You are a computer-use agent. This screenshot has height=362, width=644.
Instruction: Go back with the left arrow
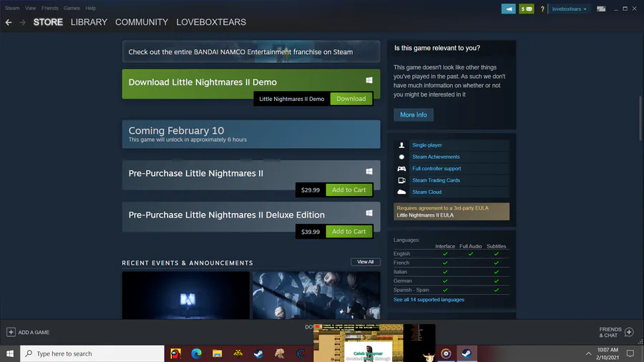coord(8,22)
